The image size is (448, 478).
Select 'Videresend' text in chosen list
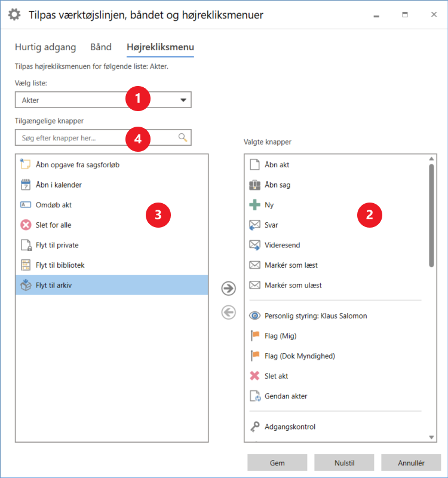click(x=282, y=245)
